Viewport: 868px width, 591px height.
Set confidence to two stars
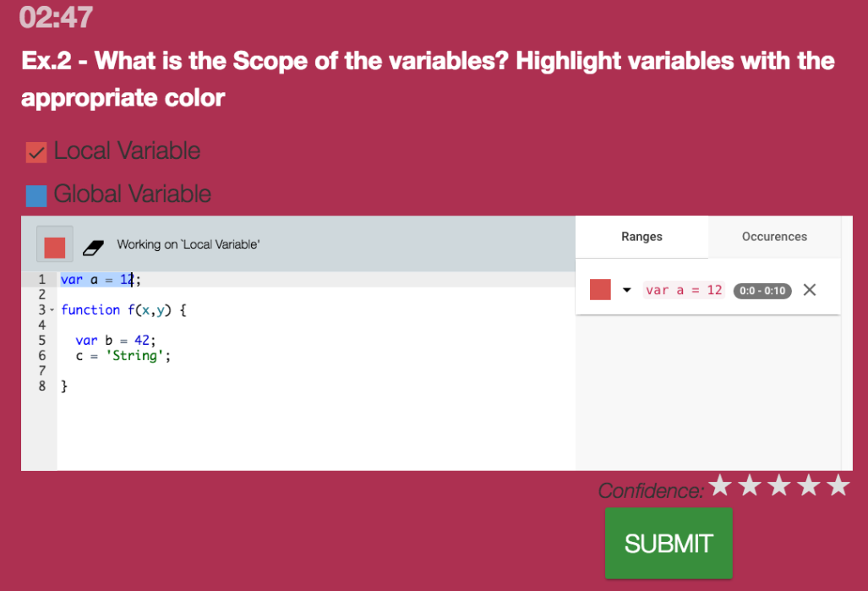click(x=750, y=485)
